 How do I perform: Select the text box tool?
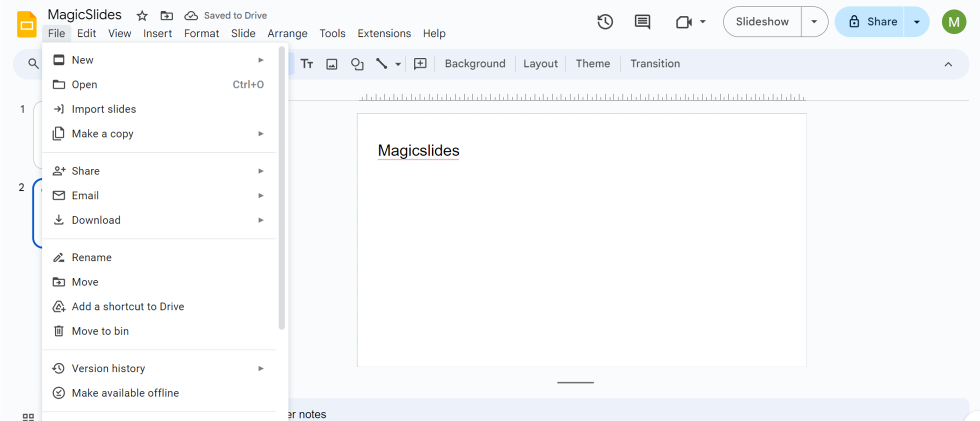pos(307,64)
